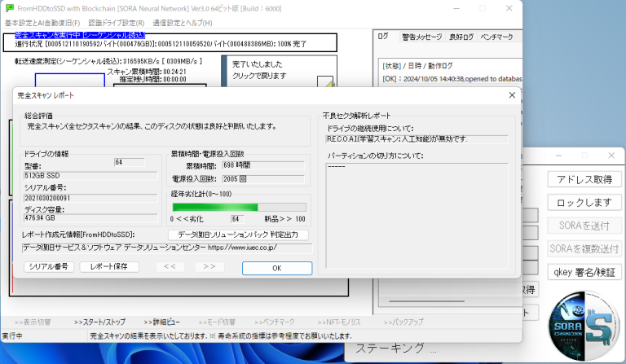The width and height of the screenshot is (626, 364).
Task: Click the R.E.C.O.AI 無効です status field
Action: click(417, 139)
